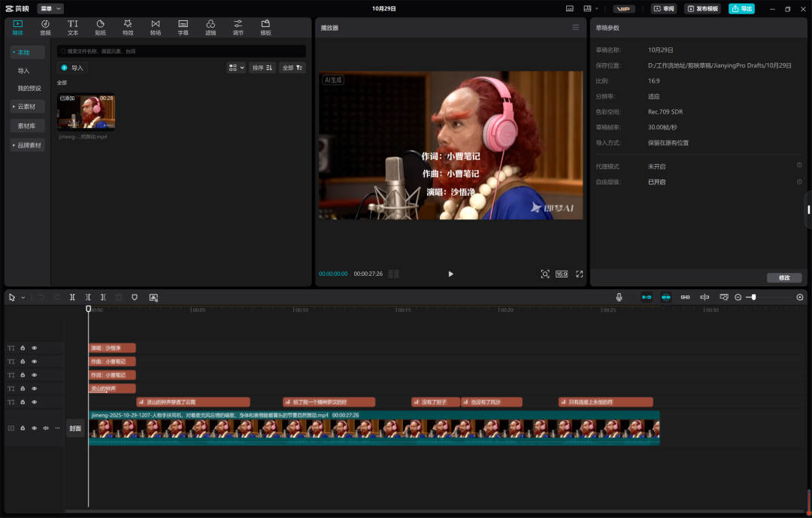
Task: Switch to the 文本 (Text) tab
Action: [x=73, y=28]
